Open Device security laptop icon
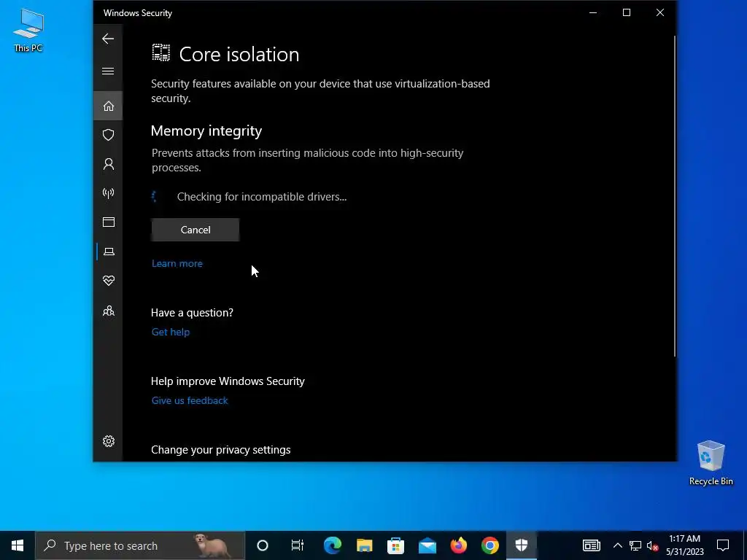This screenshot has height=560, width=747. 108,252
